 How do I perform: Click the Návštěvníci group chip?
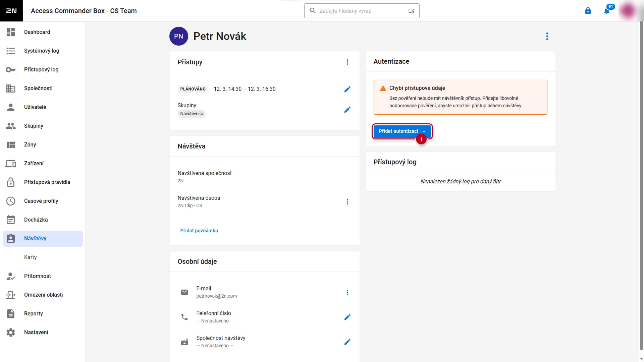[x=192, y=114]
